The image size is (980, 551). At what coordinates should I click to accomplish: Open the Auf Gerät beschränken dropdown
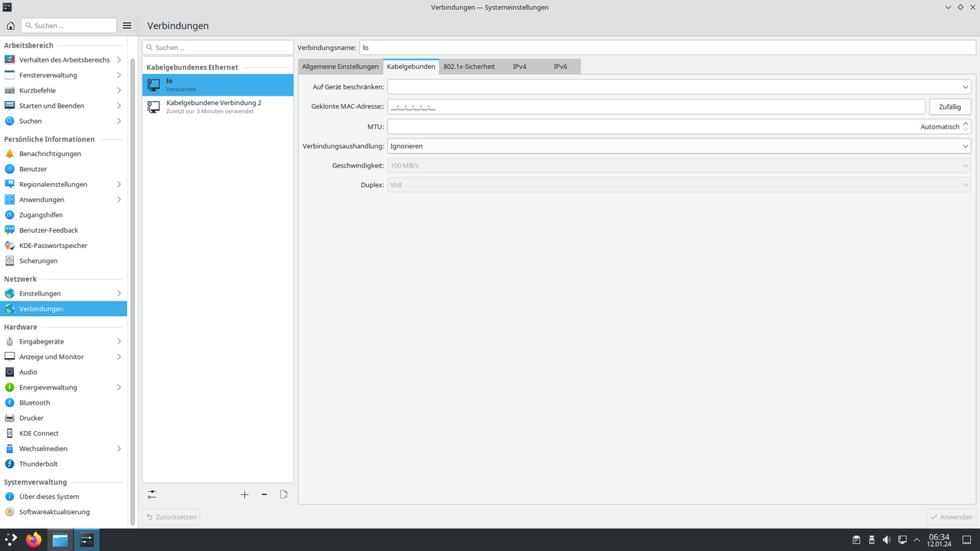coord(679,87)
